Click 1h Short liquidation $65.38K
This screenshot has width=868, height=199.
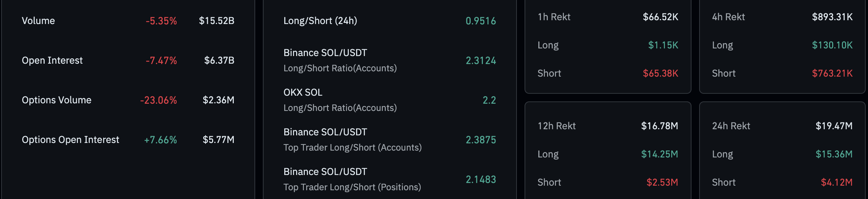[661, 73]
